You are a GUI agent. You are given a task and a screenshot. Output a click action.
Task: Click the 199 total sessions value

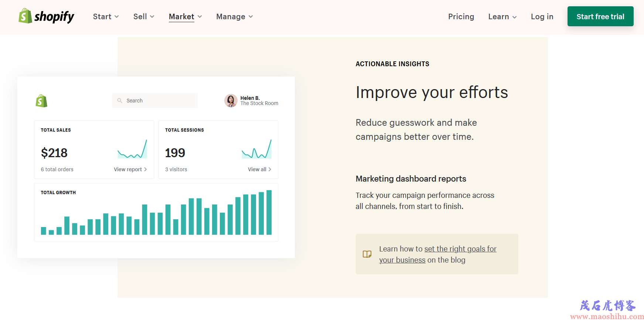coord(175,153)
